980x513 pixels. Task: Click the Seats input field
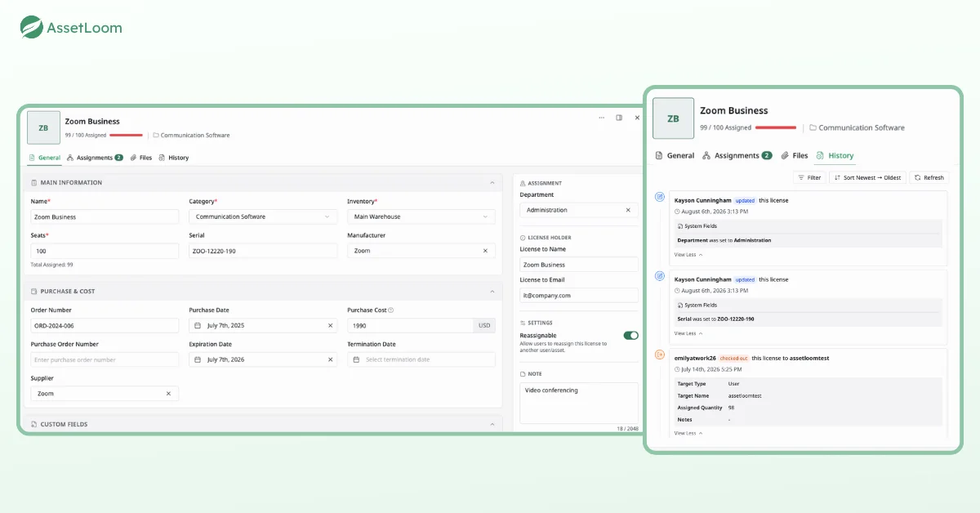click(105, 251)
